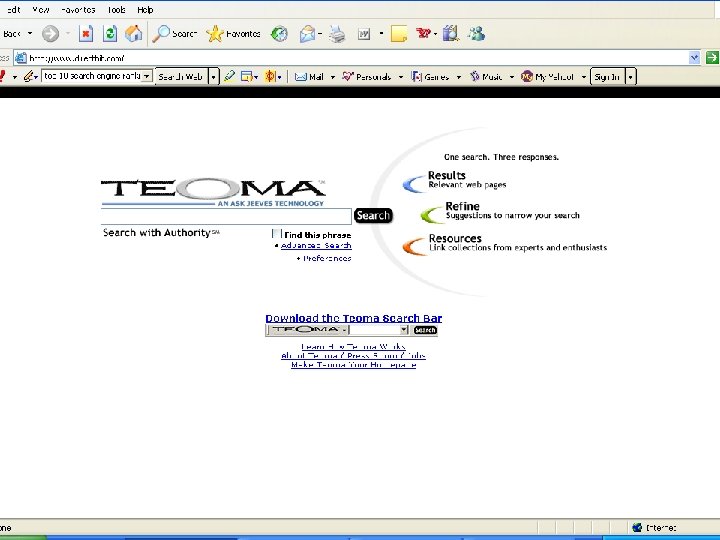720x540 pixels.
Task: Open the Research books icon
Action: pos(451,34)
